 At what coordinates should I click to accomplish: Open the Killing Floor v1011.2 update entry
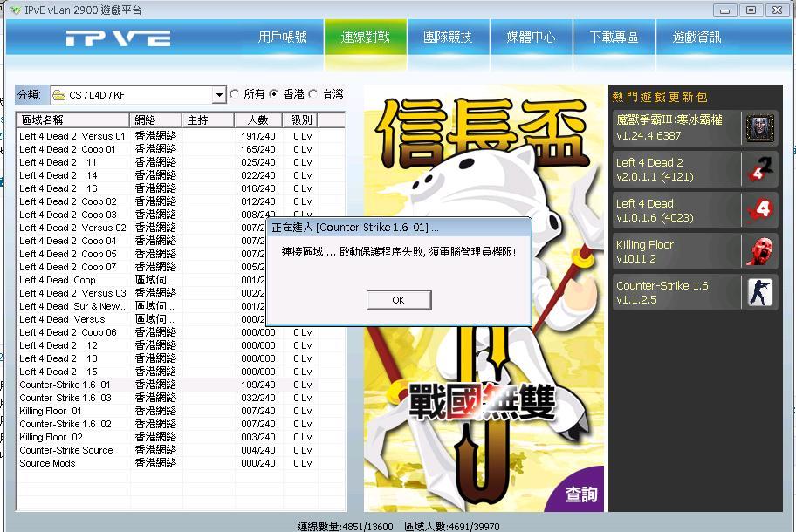coord(695,251)
